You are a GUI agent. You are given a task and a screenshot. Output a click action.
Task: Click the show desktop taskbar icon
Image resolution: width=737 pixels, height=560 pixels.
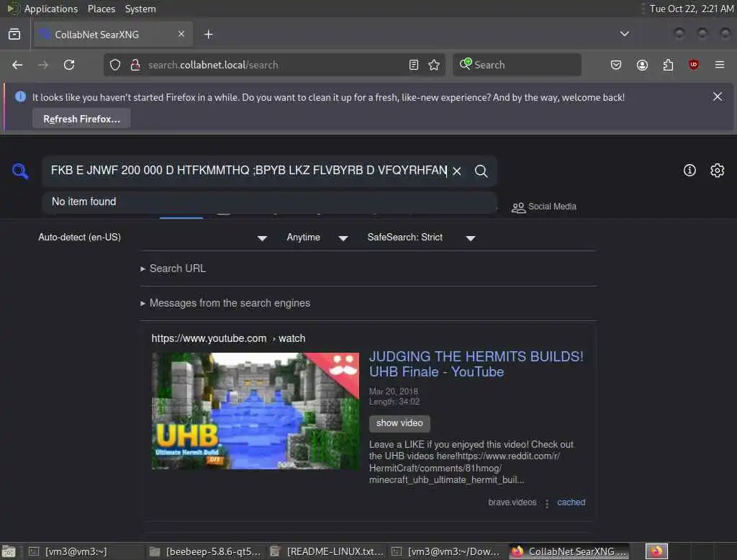(9, 551)
